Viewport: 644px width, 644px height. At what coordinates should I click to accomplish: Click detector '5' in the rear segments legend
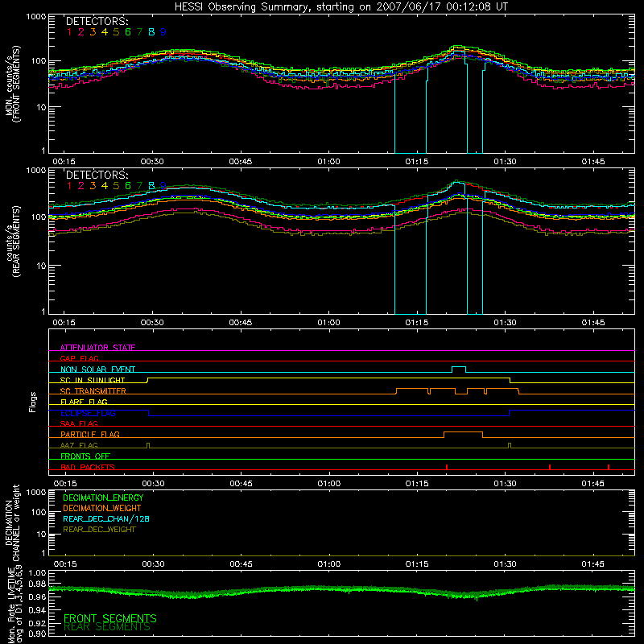click(x=116, y=186)
